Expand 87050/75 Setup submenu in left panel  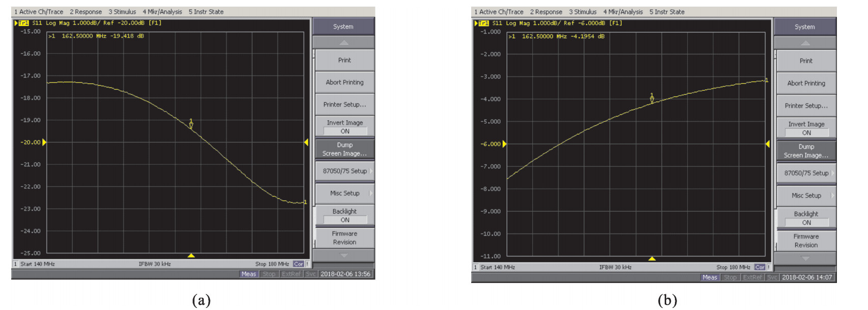click(x=345, y=171)
